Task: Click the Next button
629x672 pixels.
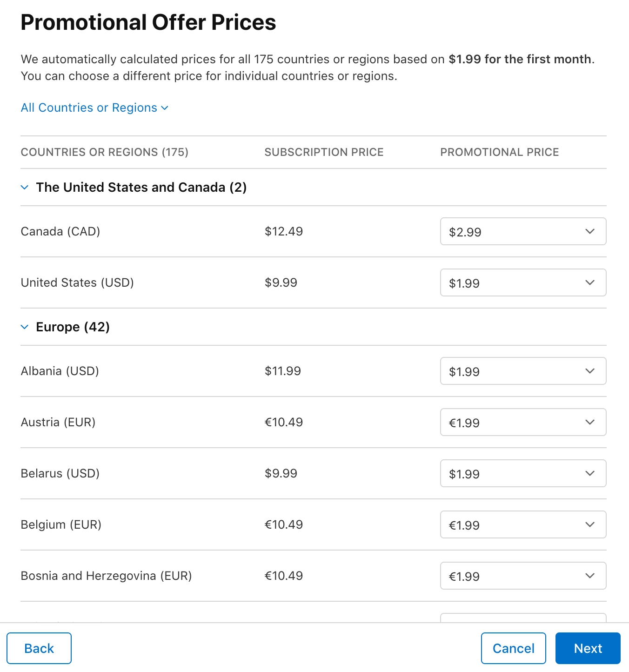Action: pyautogui.click(x=588, y=648)
